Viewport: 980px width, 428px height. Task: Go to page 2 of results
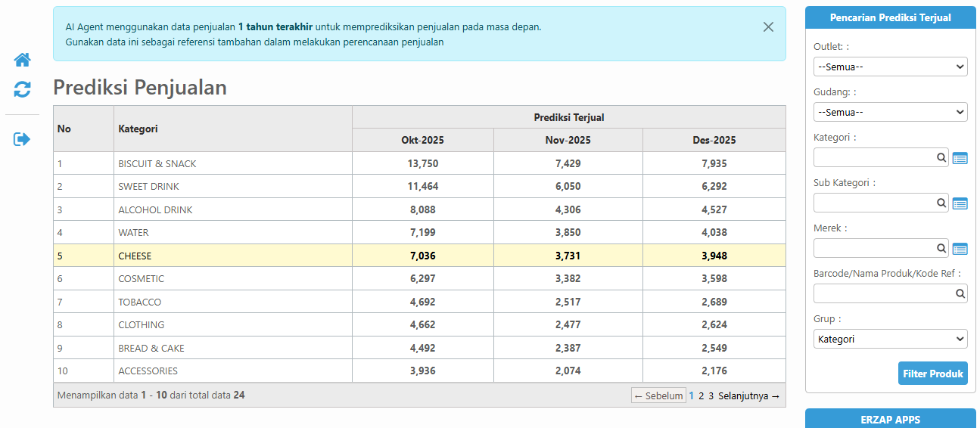coord(702,395)
